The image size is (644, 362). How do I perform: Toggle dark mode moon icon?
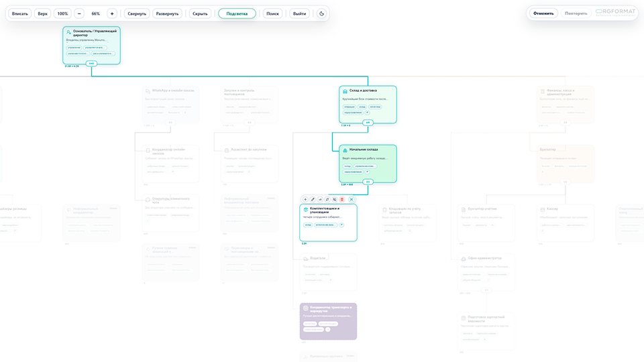click(321, 13)
